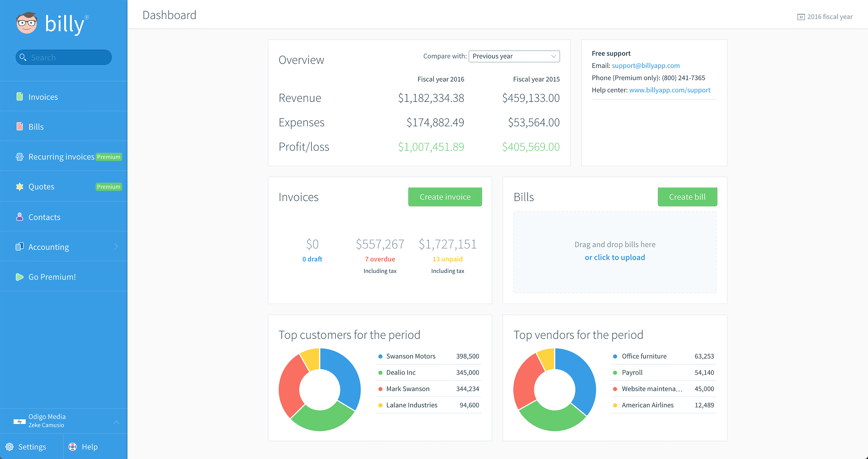This screenshot has height=459, width=868.
Task: Click the Settings gear icon
Action: tap(9, 447)
